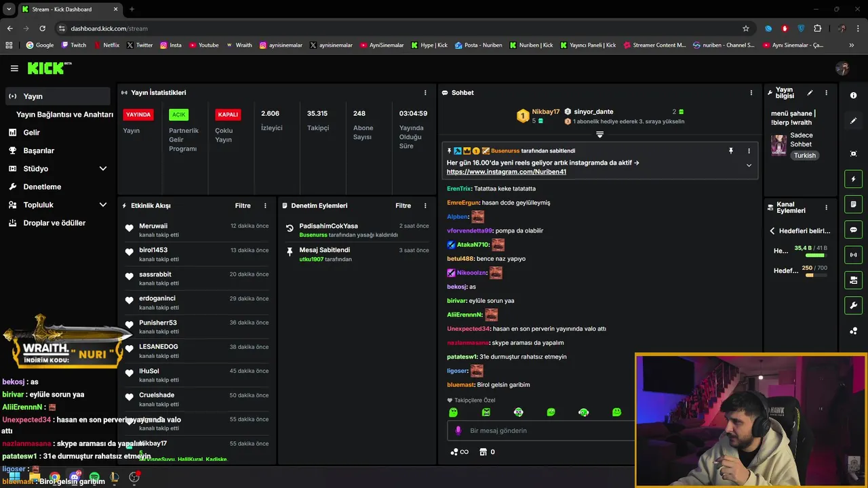
Task: Click the pencil edit icon in right toolbar
Action: tap(853, 121)
